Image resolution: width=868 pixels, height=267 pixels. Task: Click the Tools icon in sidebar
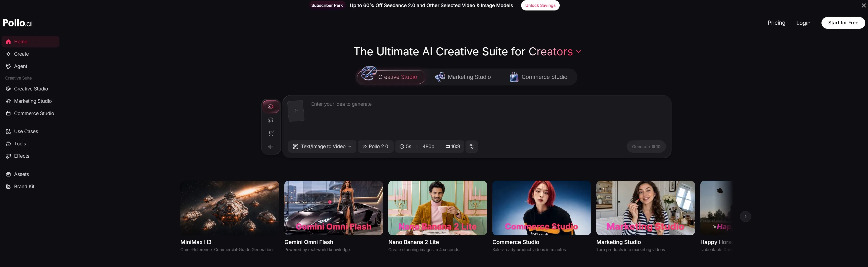(8, 144)
